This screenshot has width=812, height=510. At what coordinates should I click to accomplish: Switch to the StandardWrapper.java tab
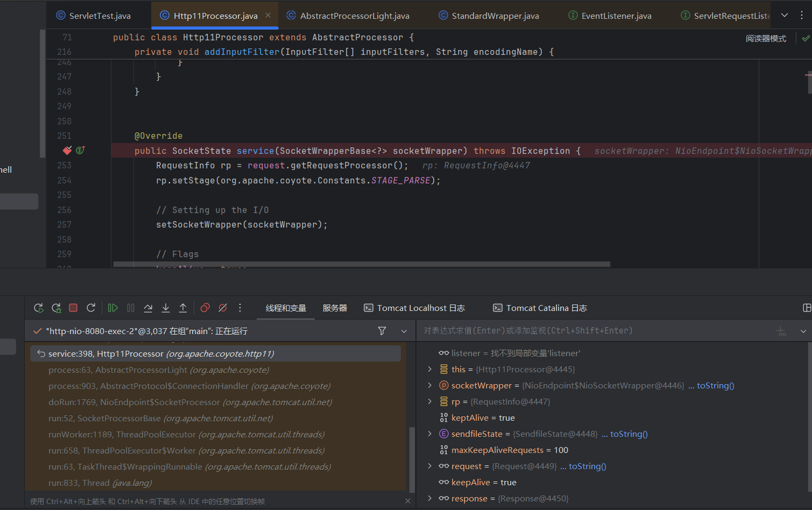tap(495, 16)
